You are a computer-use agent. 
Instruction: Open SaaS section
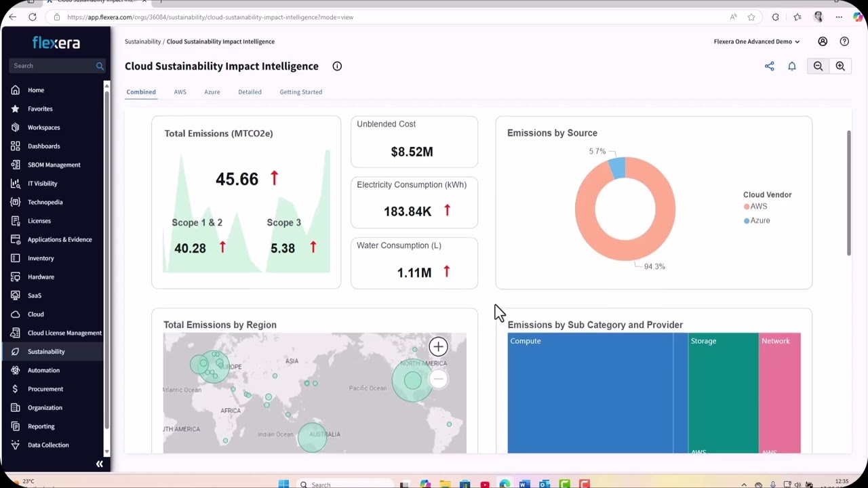pyautogui.click(x=34, y=296)
